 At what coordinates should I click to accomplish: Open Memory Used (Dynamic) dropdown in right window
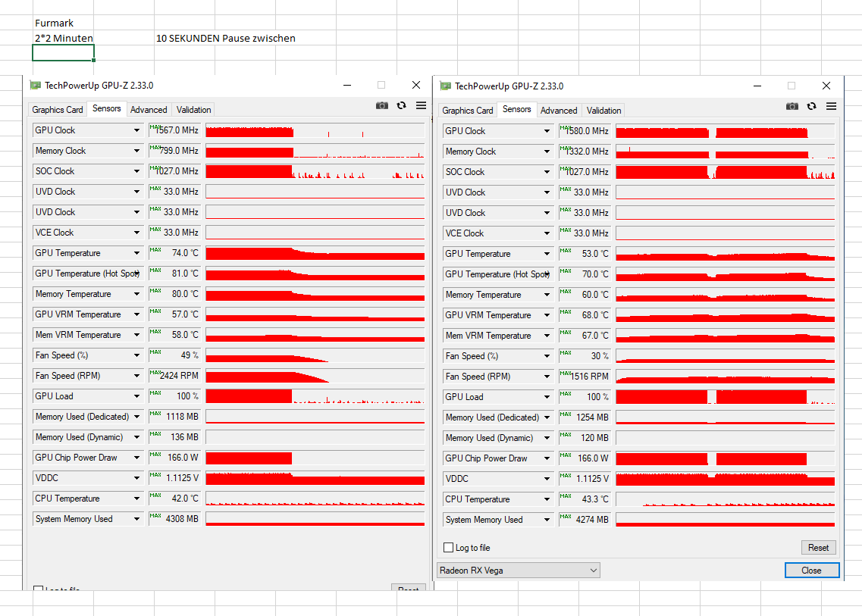(x=547, y=438)
